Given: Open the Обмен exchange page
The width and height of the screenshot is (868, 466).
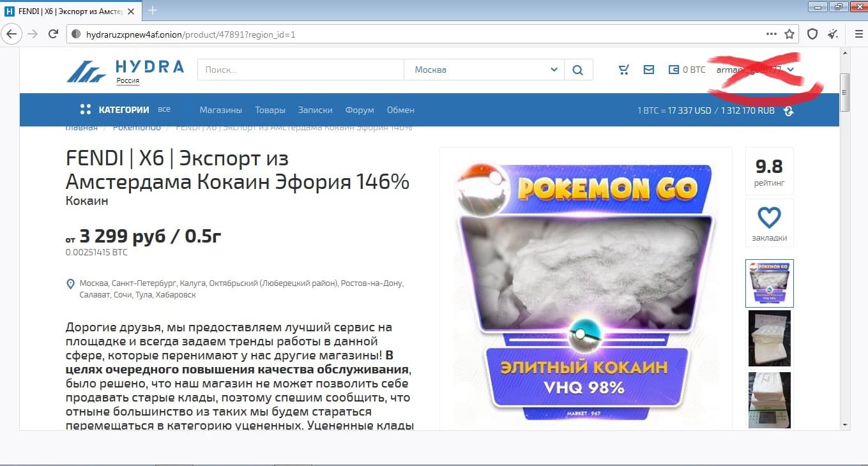Looking at the screenshot, I should pyautogui.click(x=400, y=110).
